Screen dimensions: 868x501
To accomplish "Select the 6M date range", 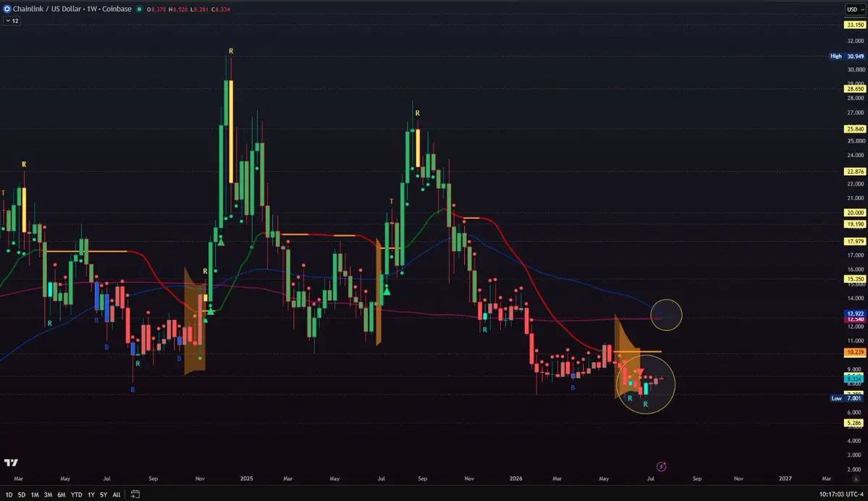I will click(62, 495).
